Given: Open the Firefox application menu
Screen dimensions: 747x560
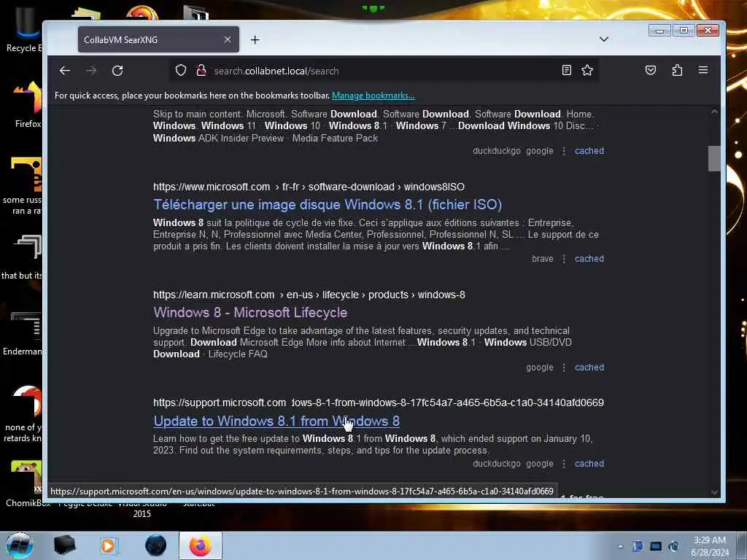Looking at the screenshot, I should pyautogui.click(x=703, y=71).
